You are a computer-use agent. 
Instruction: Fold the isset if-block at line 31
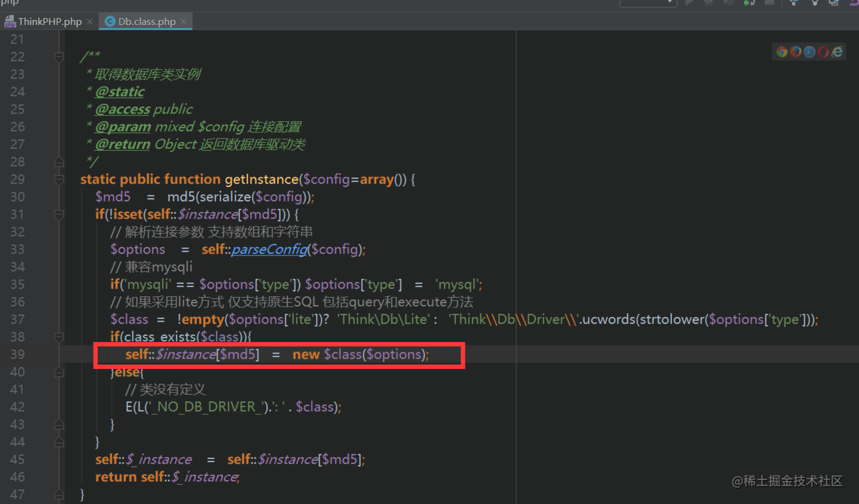(59, 215)
